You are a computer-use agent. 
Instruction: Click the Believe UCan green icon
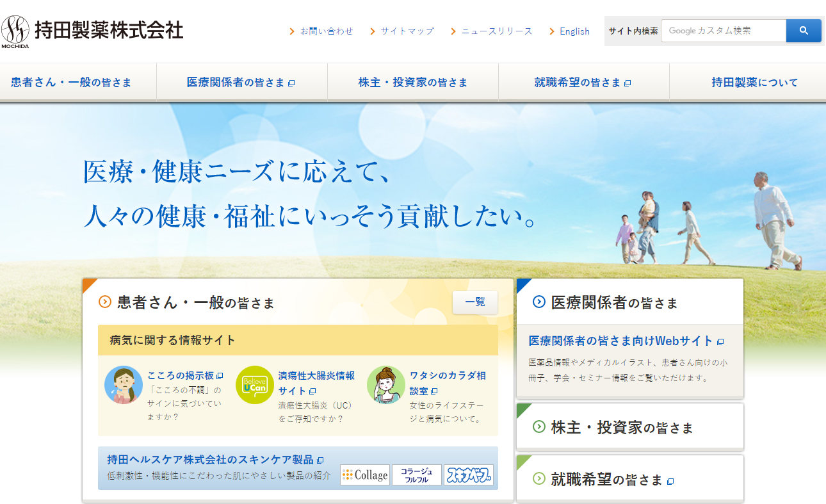click(x=255, y=385)
